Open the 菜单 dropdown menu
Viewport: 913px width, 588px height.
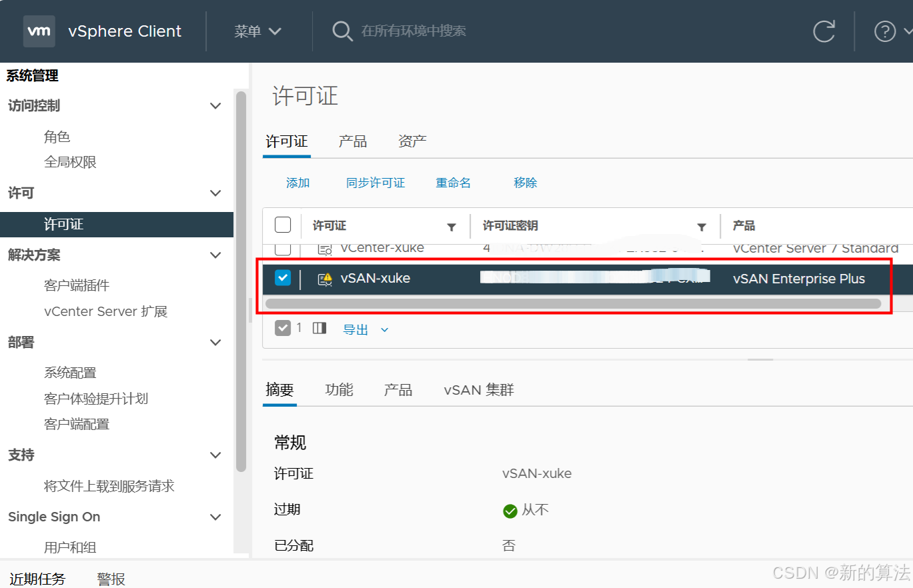[257, 31]
